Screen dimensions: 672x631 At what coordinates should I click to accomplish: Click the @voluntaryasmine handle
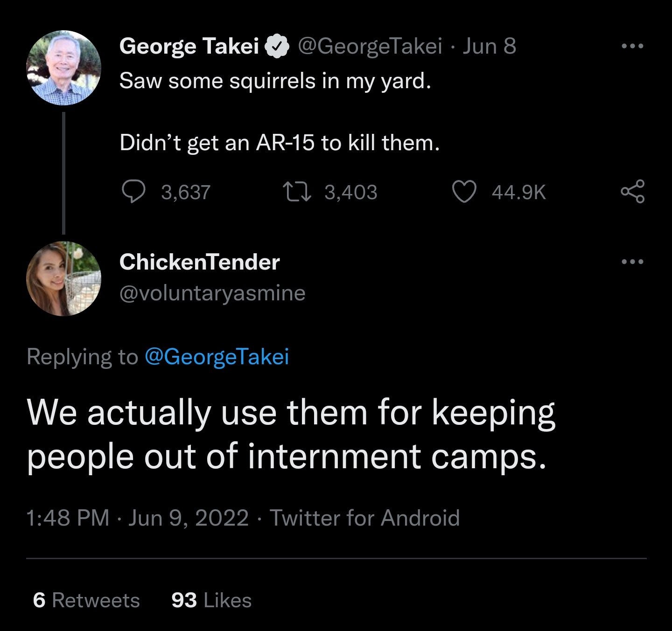coord(212,293)
